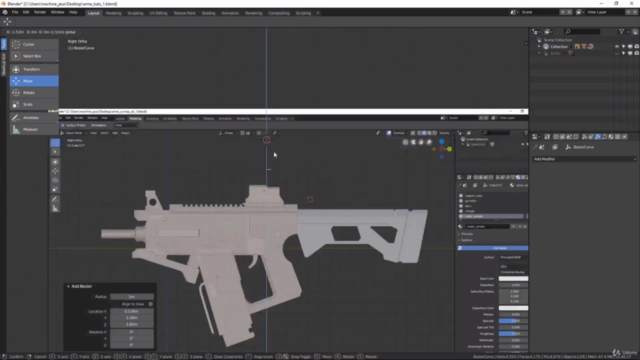Viewport: 640px width, 360px height.
Task: Switch to the Shading workspace tab
Action: click(x=208, y=13)
